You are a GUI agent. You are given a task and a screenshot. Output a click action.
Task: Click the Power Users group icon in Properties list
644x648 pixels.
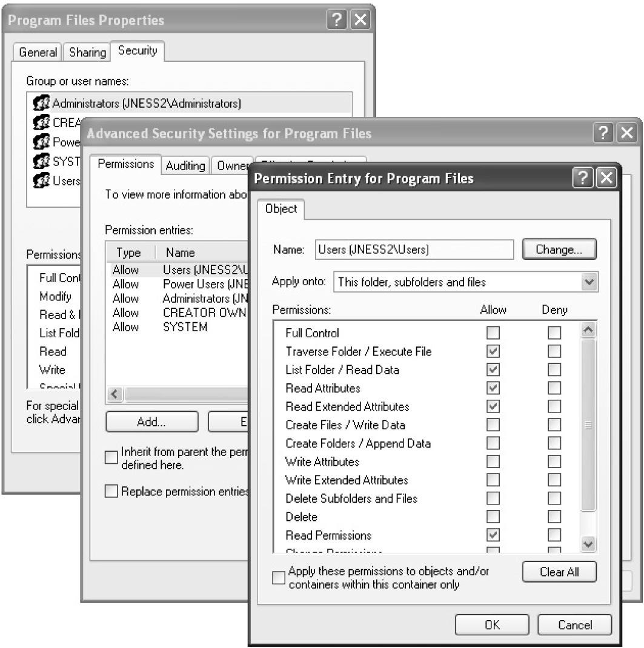[41, 142]
